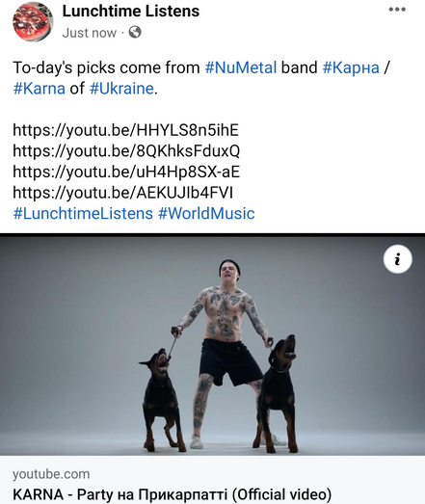Open the #Карна Cyrillic hashtag
425x504 pixels.
tap(351, 67)
